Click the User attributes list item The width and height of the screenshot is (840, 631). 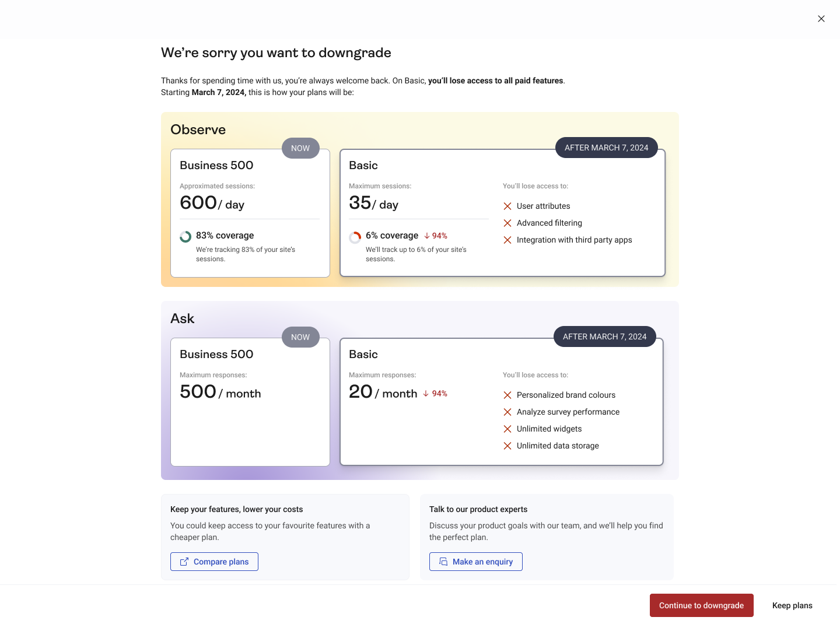(544, 206)
